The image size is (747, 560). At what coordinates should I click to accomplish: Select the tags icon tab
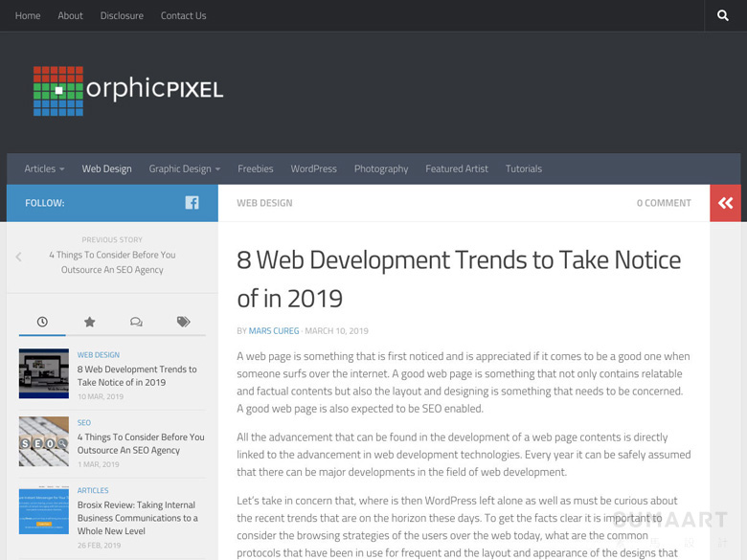(184, 322)
